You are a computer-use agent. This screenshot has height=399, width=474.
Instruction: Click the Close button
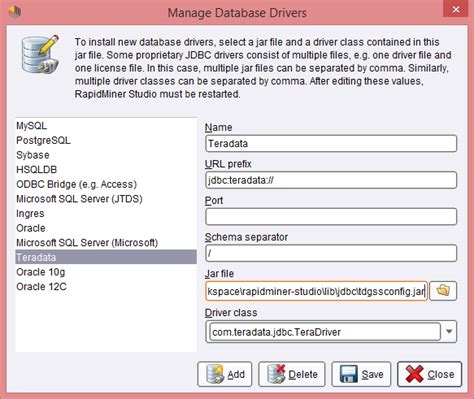pos(429,374)
